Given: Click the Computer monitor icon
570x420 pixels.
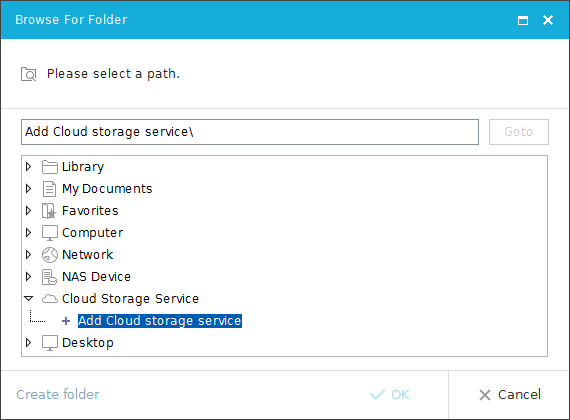Looking at the screenshot, I should [49, 233].
